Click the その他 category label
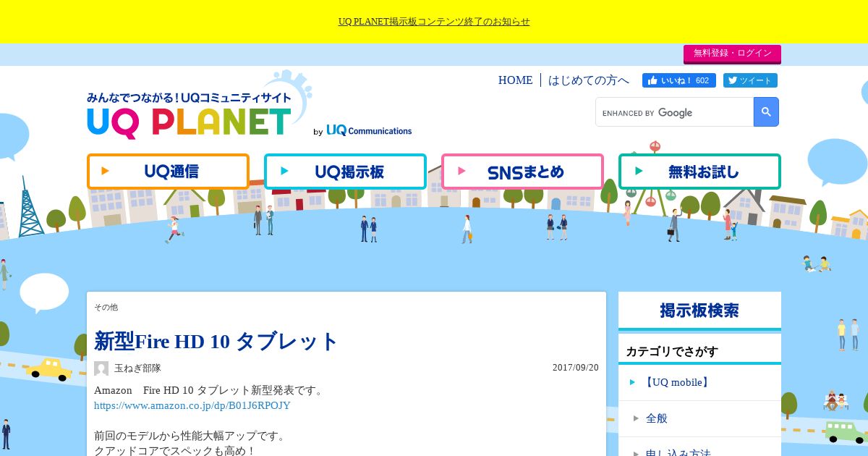This screenshot has width=868, height=456. point(106,307)
